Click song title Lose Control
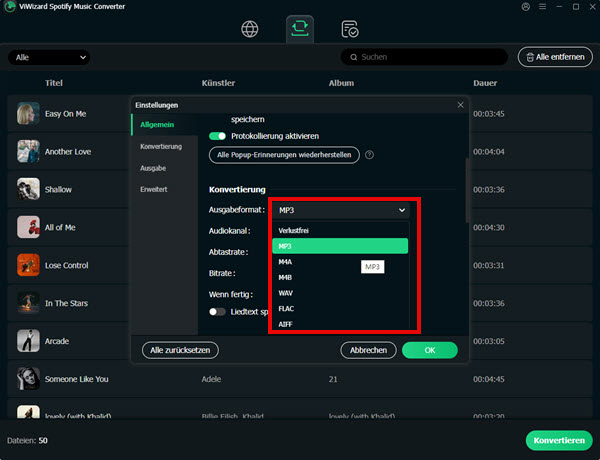This screenshot has width=600, height=460. pyautogui.click(x=67, y=265)
